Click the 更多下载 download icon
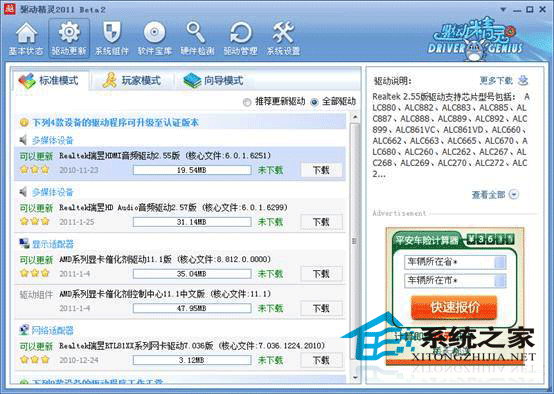554x394 pixels. point(523,81)
